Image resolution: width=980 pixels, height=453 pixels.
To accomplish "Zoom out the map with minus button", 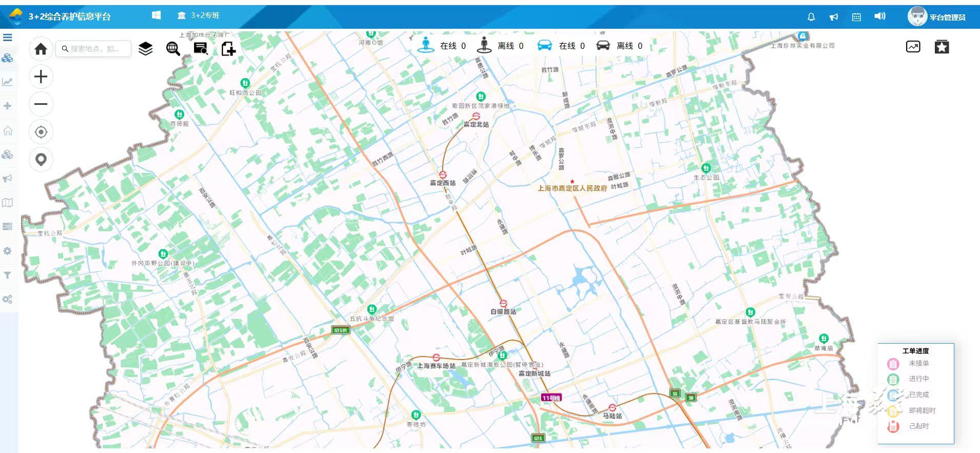I will tap(41, 104).
